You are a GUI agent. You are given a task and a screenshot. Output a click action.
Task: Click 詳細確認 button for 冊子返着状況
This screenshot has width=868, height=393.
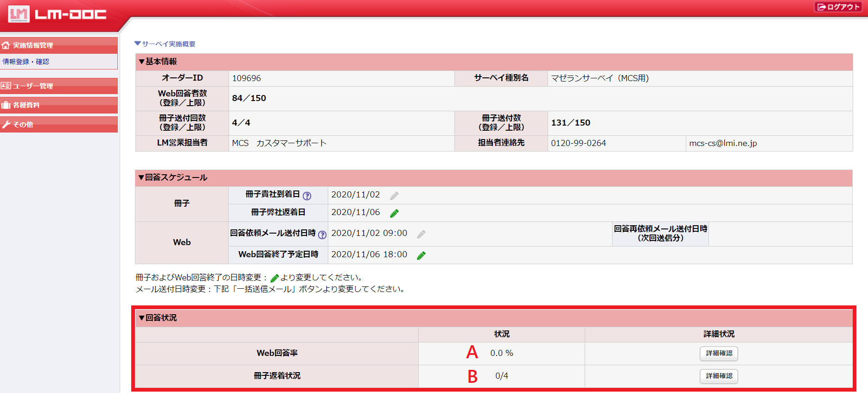pyautogui.click(x=719, y=376)
